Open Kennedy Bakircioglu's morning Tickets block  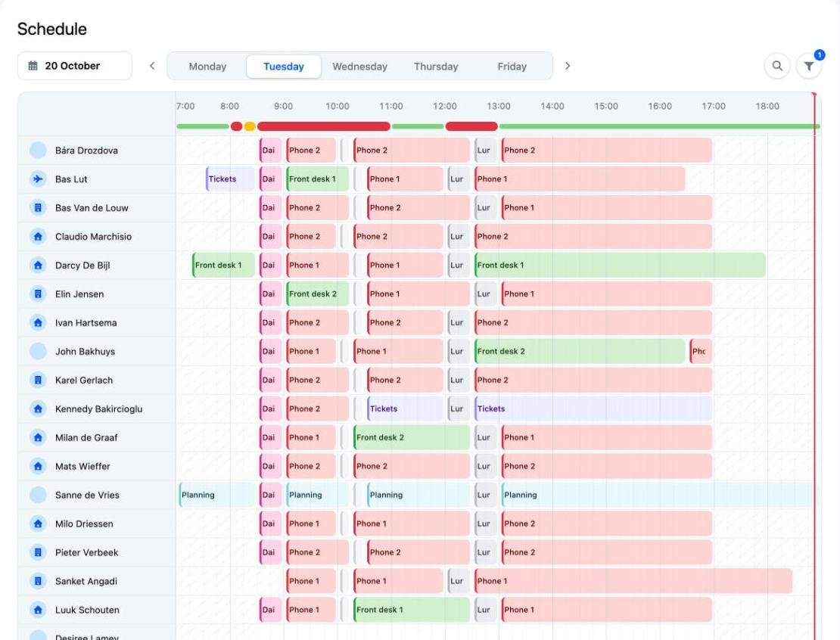[405, 409]
